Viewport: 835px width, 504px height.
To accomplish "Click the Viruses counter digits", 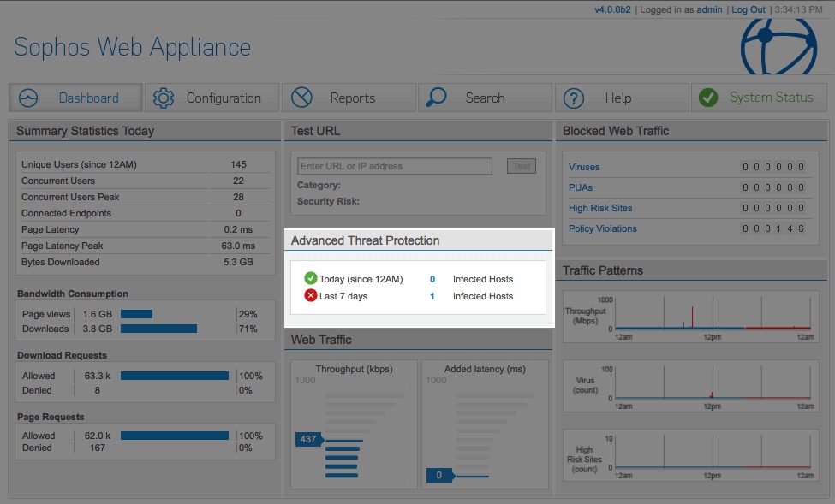I will pyautogui.click(x=773, y=167).
